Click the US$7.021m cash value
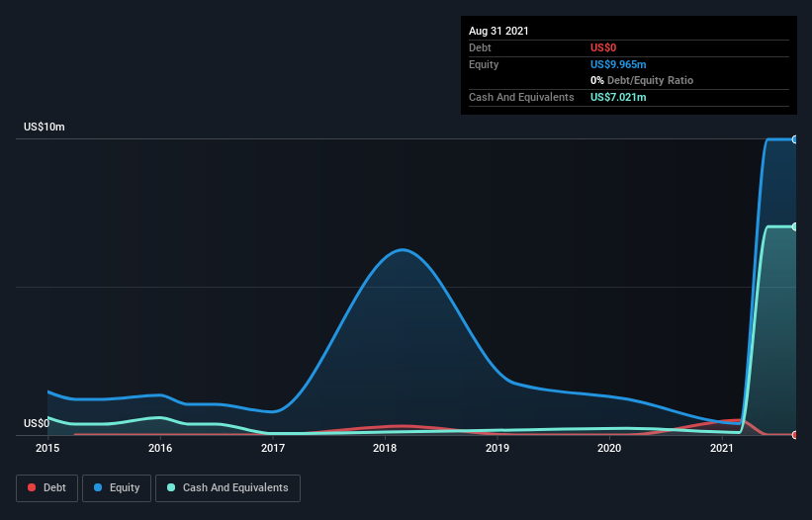Viewport: 812px width, 520px height. pos(618,97)
